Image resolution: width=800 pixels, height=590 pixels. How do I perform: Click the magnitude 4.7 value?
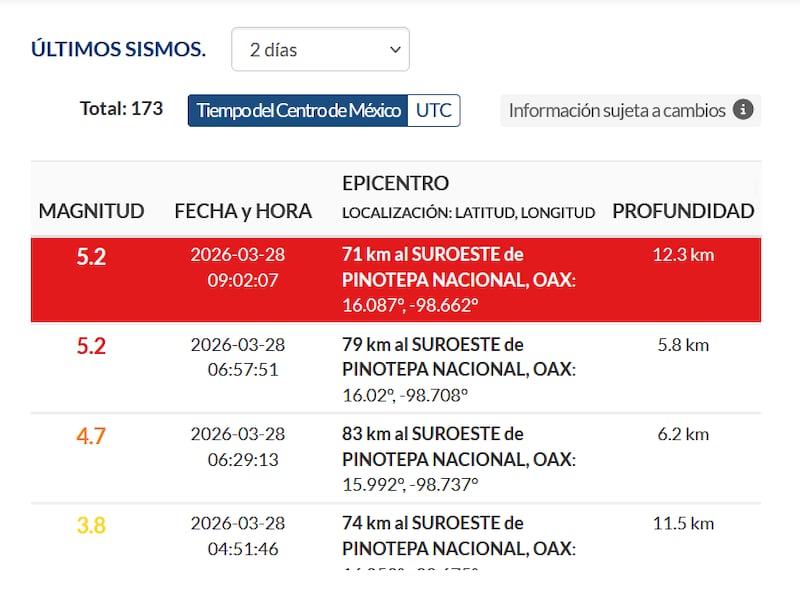pos(91,436)
